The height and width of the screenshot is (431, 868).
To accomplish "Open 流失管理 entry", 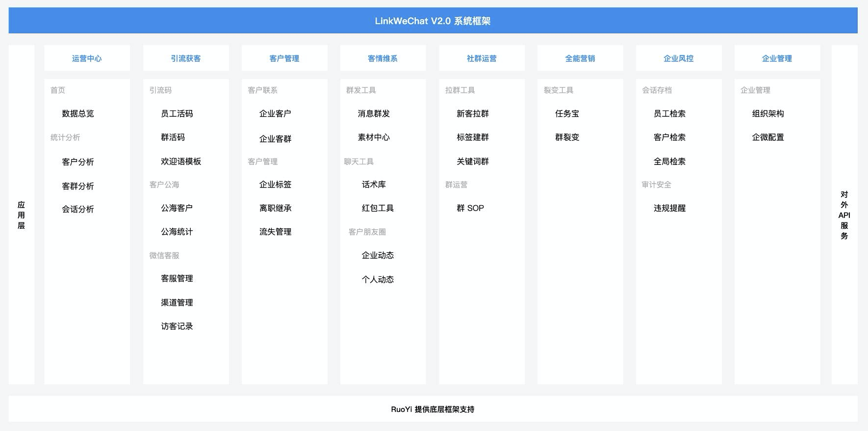I will click(x=276, y=232).
